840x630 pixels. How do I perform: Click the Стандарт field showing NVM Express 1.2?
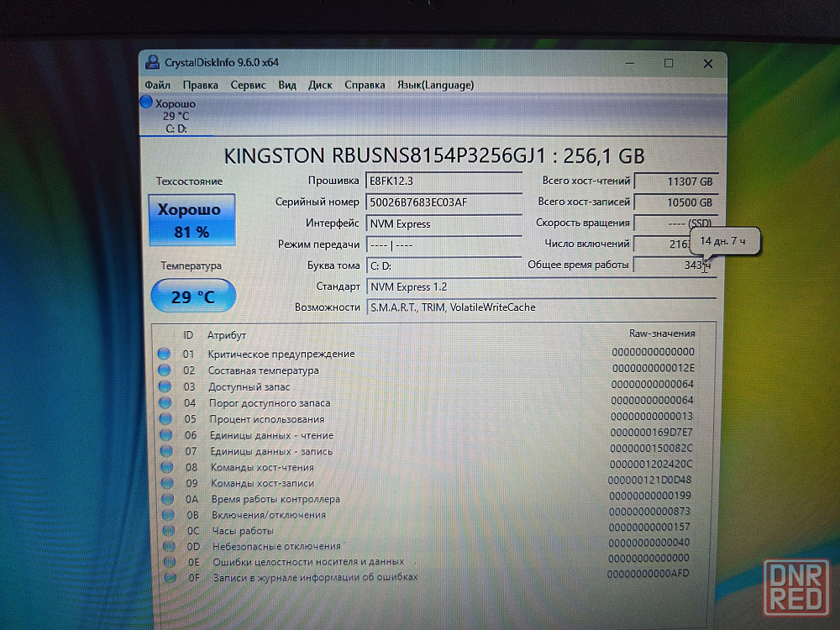pos(541,287)
